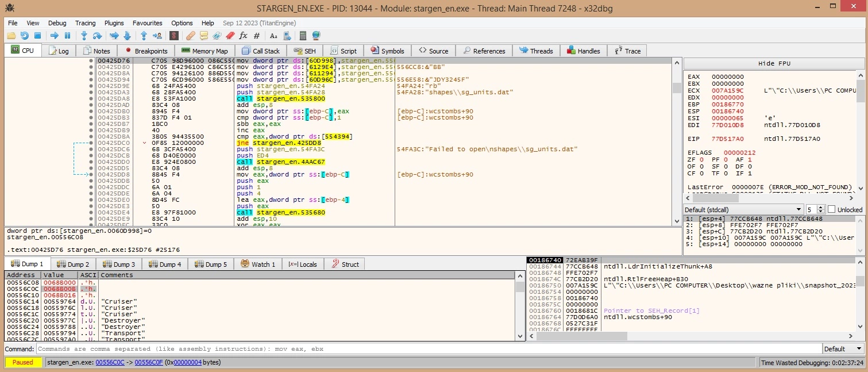Image resolution: width=868 pixels, height=372 pixels.
Task: Open the Struct tab
Action: tap(345, 264)
